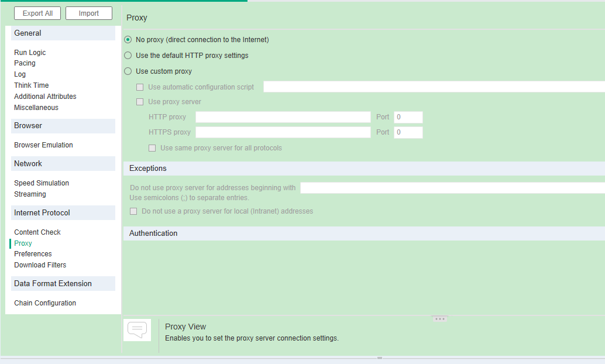Check the Use proxy server box
The height and width of the screenshot is (364, 605).
click(x=140, y=102)
